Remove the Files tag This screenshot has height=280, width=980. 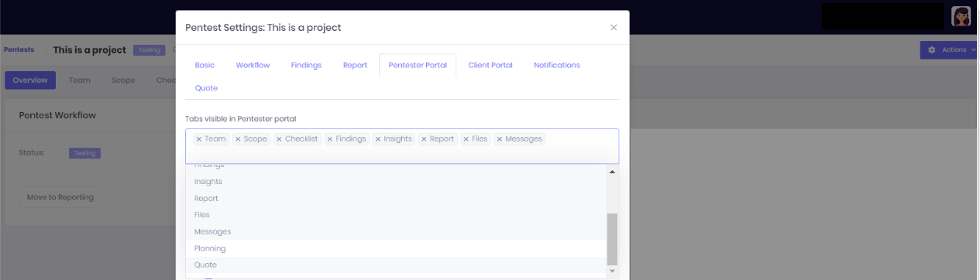coord(466,139)
